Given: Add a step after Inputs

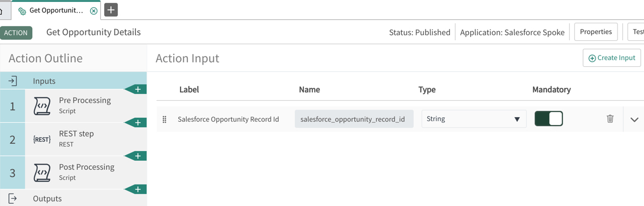Looking at the screenshot, I should (x=136, y=89).
